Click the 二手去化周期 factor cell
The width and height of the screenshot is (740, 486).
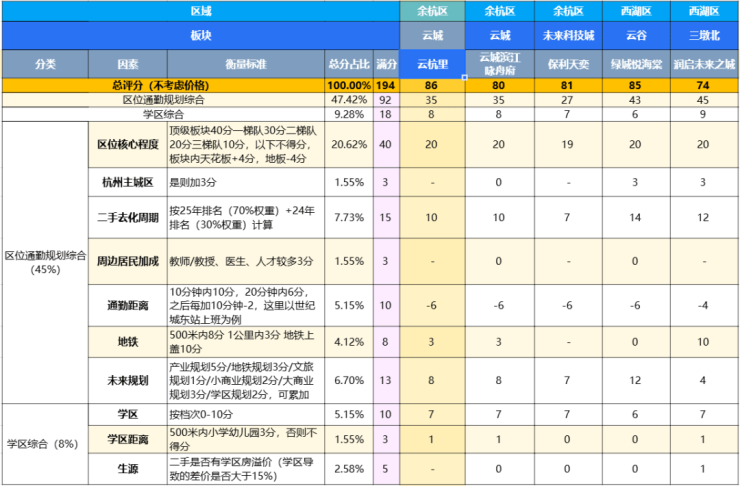point(127,217)
